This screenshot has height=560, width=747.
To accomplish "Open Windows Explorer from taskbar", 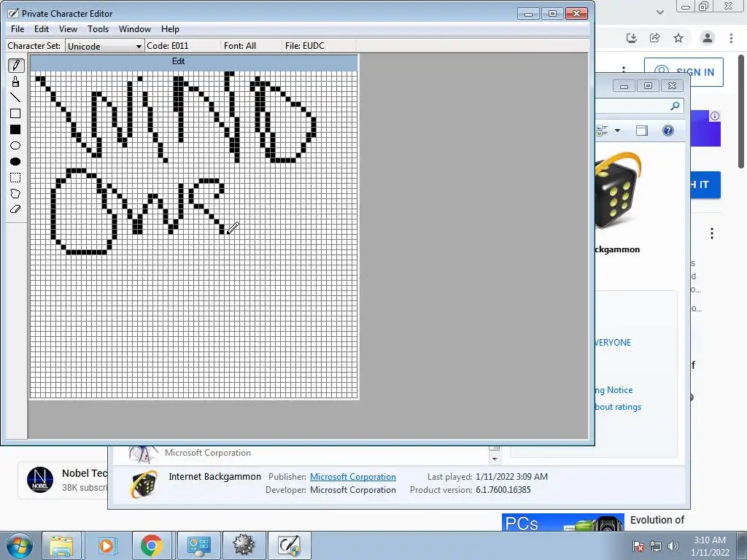I will (61, 545).
